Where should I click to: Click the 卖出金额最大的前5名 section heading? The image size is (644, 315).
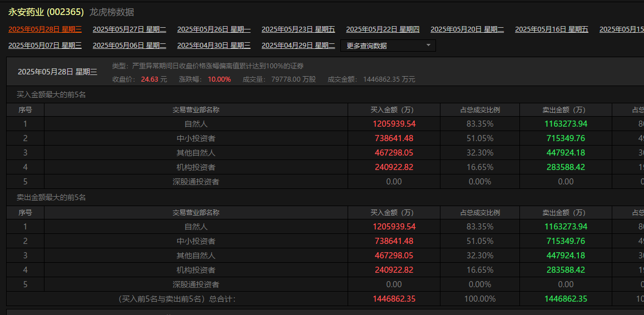coord(51,197)
